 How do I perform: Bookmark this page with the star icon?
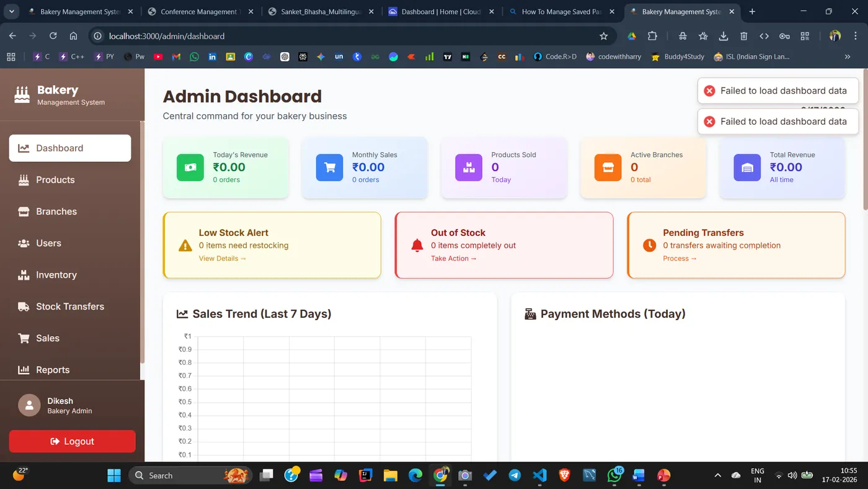604,36
